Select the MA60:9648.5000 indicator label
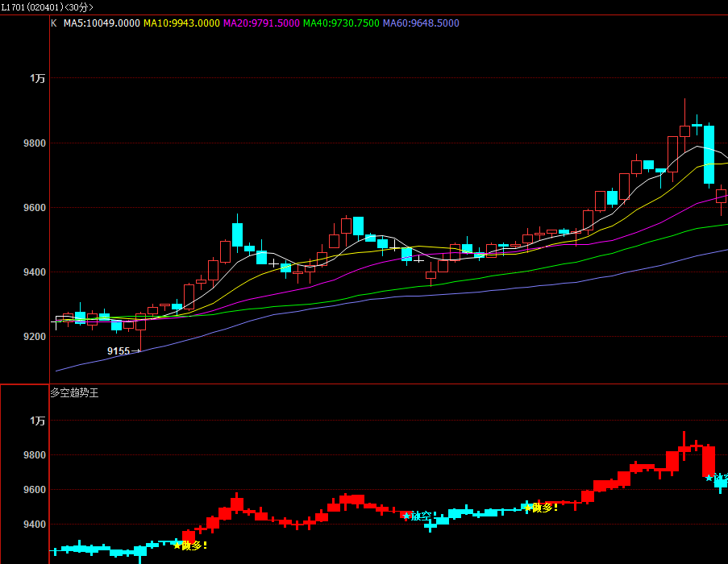This screenshot has height=564, width=728. (421, 23)
